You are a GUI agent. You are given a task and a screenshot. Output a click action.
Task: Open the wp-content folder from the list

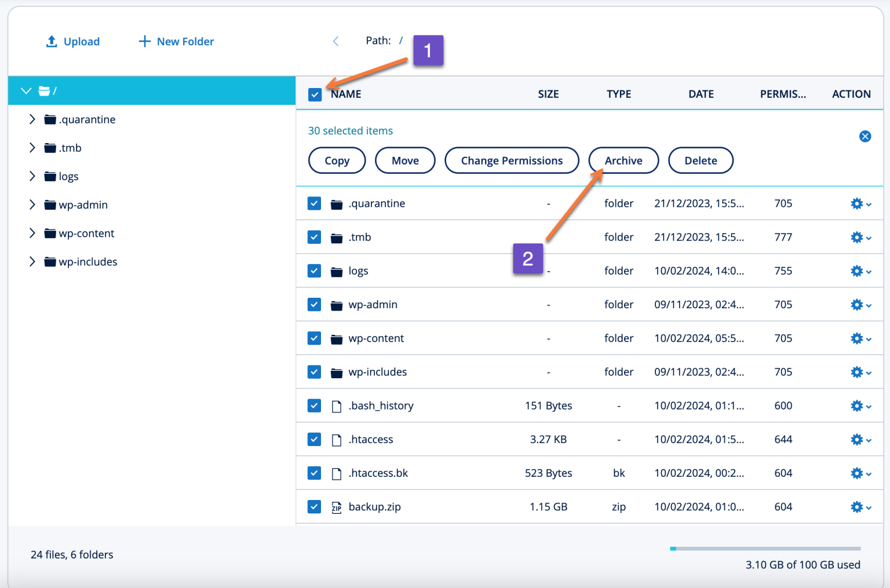coord(375,338)
